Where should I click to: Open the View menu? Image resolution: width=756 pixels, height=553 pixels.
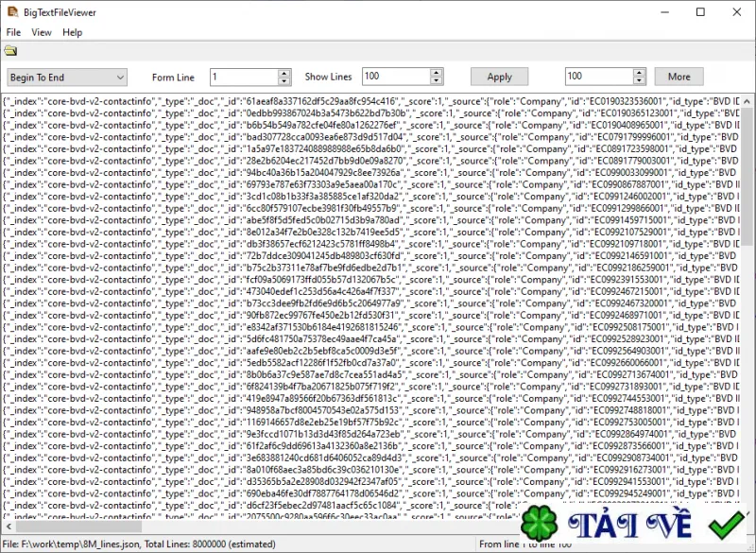pos(41,31)
